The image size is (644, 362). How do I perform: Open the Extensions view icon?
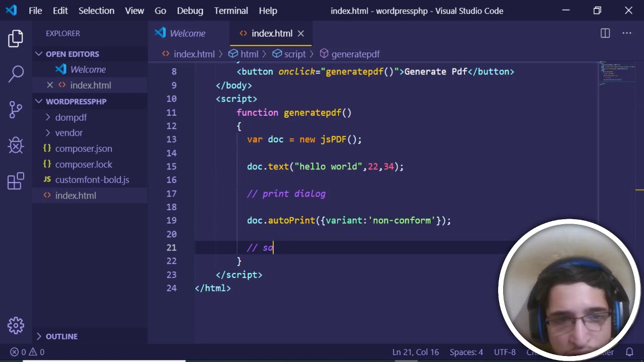16,181
